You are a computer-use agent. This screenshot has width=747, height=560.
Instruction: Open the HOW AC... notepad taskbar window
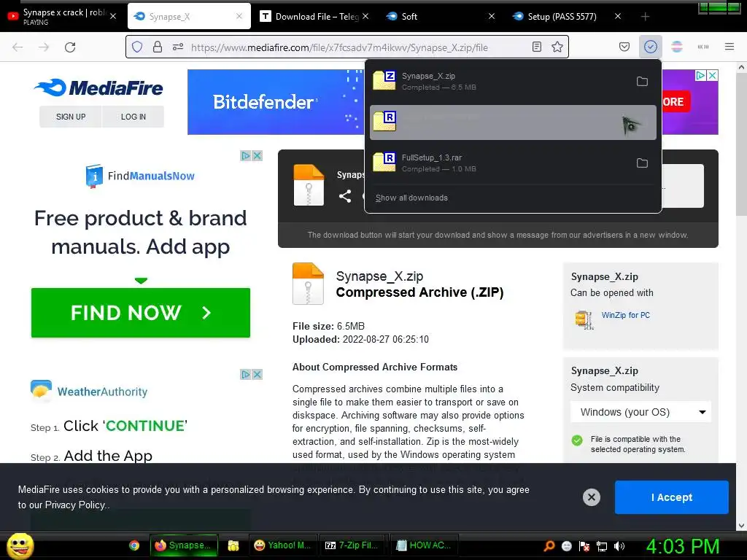pyautogui.click(x=424, y=545)
